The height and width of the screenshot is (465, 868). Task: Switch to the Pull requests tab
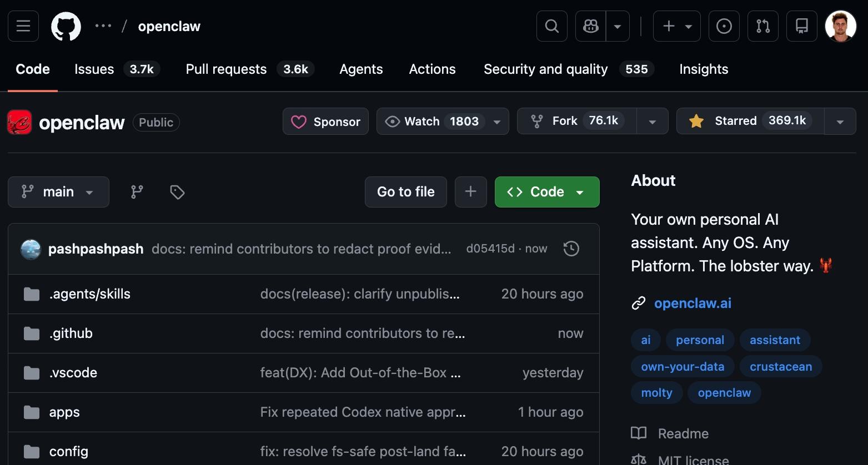coord(250,69)
